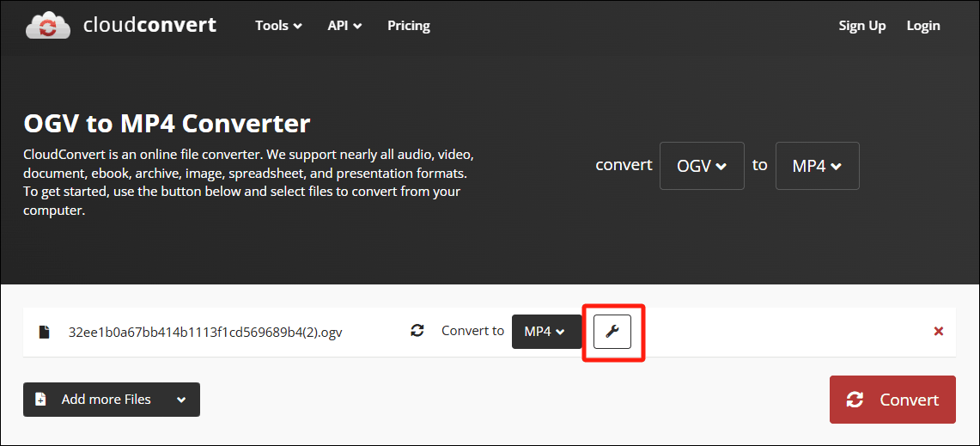Remove the file with the red X
The width and height of the screenshot is (980, 446).
[938, 332]
